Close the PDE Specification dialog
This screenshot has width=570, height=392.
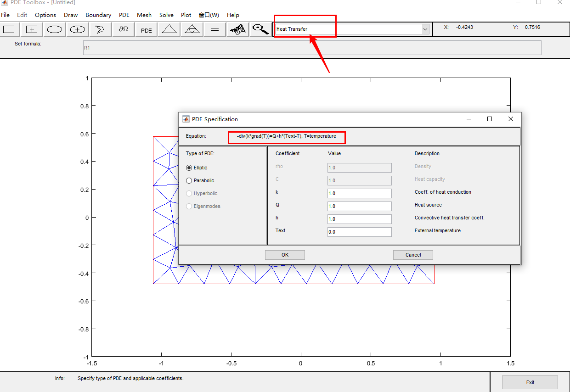coord(511,119)
